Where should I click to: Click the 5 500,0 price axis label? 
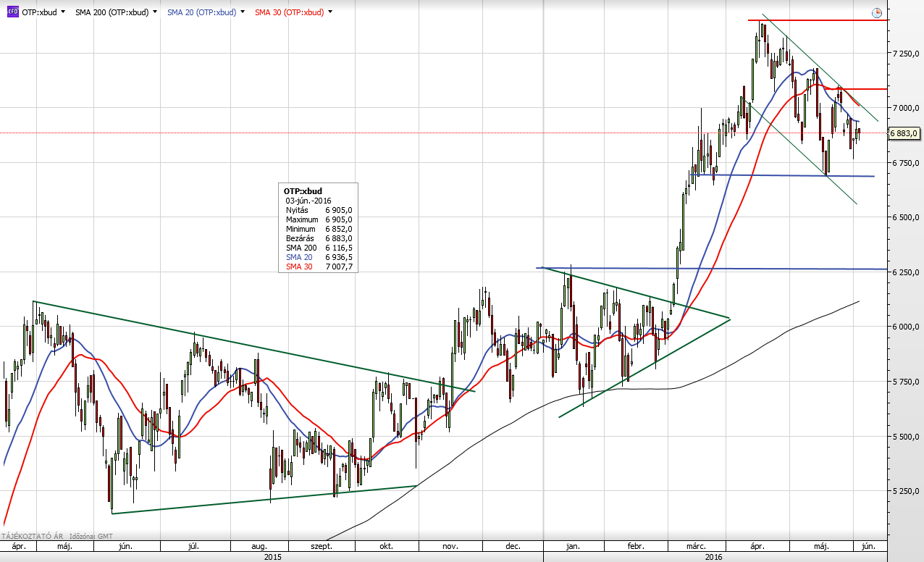[x=907, y=436]
